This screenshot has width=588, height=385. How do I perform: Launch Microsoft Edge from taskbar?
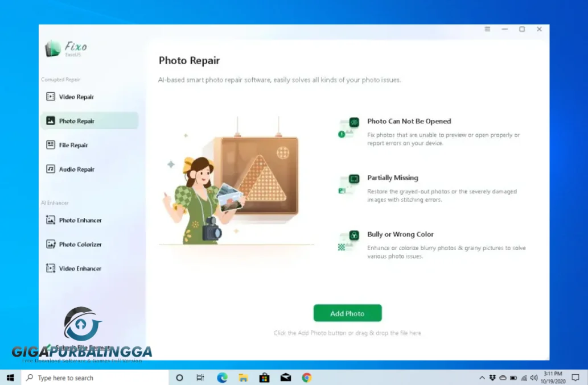(222, 378)
